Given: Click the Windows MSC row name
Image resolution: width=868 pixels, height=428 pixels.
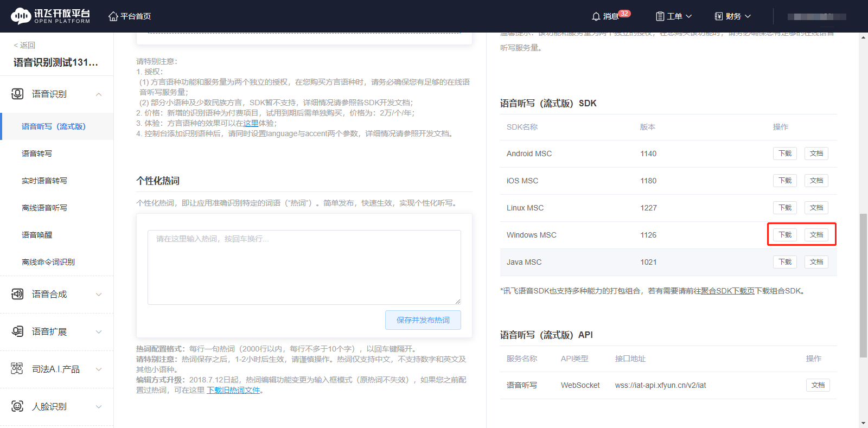Looking at the screenshot, I should pos(532,235).
